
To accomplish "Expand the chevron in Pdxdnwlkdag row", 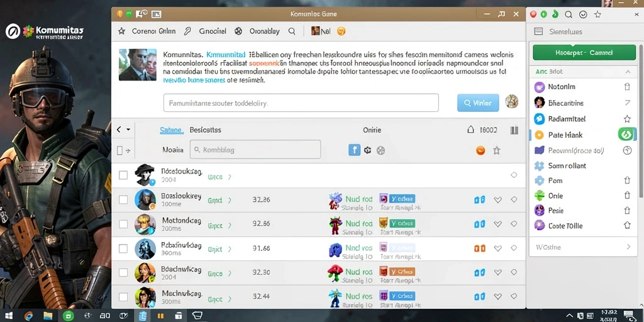I will 230,249.
